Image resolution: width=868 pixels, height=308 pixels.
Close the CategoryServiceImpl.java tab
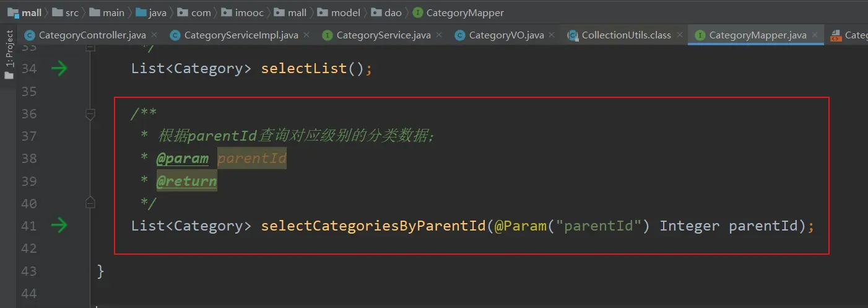tap(306, 35)
